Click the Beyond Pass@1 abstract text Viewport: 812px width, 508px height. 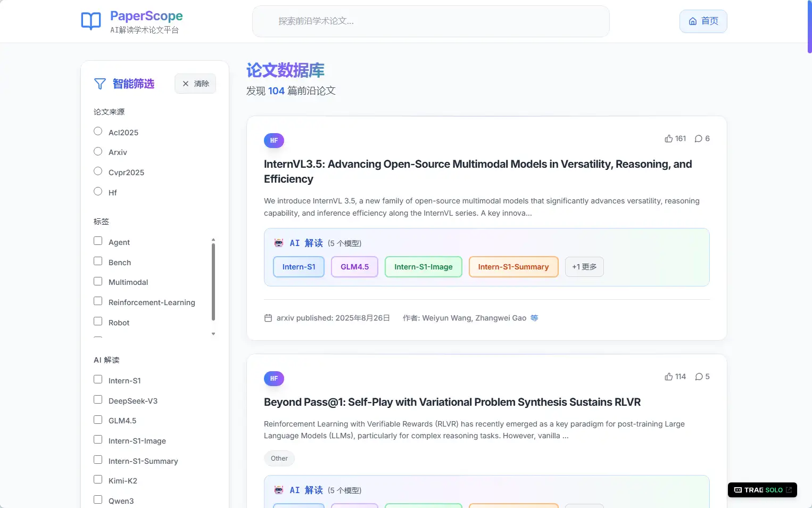tap(474, 430)
